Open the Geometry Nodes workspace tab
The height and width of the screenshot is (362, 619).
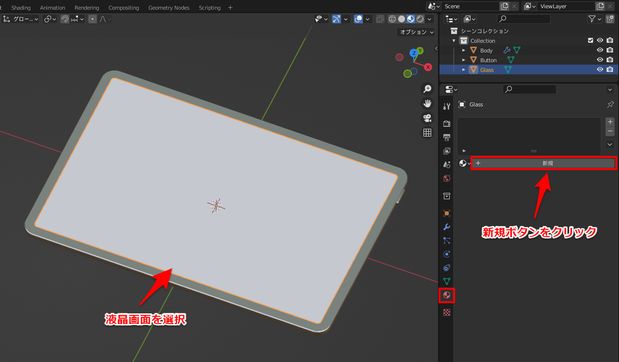(169, 8)
